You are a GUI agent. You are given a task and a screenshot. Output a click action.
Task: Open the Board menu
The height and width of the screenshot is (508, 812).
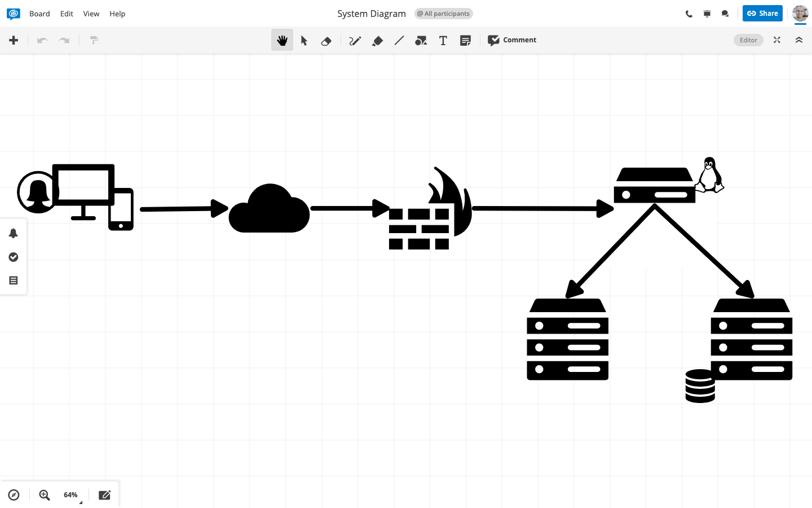[x=39, y=14]
